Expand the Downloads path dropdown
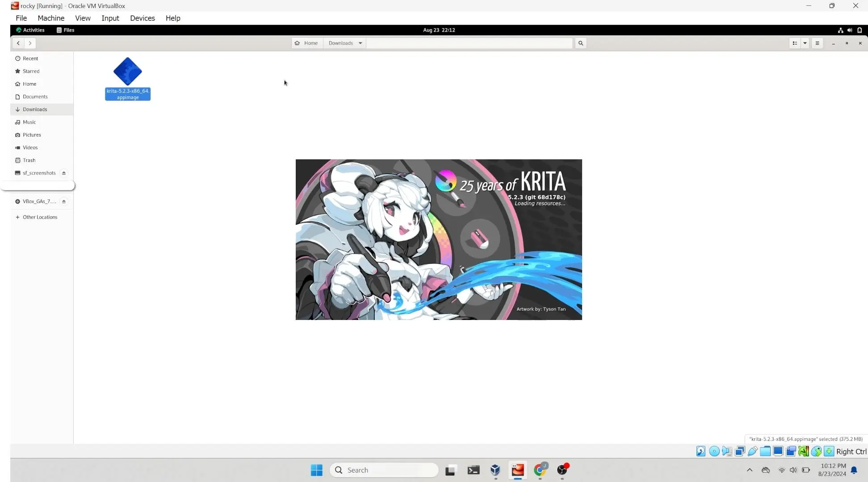Screen dimensions: 868x482 coord(360,43)
